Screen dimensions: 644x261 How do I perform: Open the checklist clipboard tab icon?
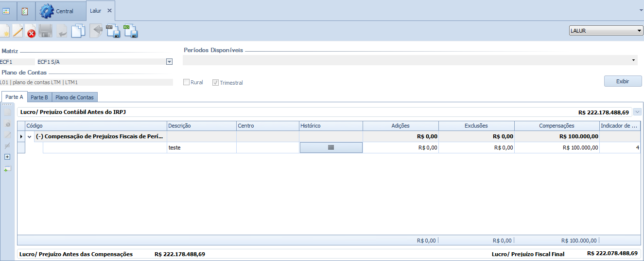coord(25,11)
